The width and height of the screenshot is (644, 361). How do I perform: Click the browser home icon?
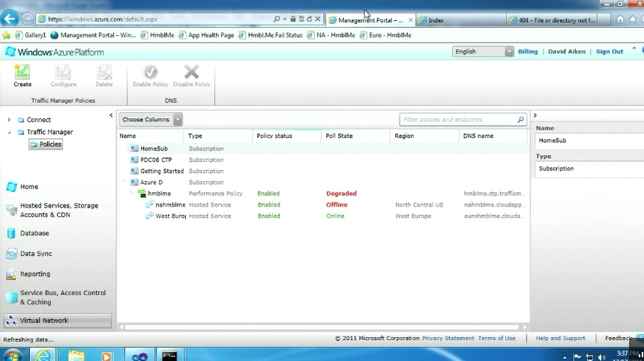pyautogui.click(x=620, y=19)
